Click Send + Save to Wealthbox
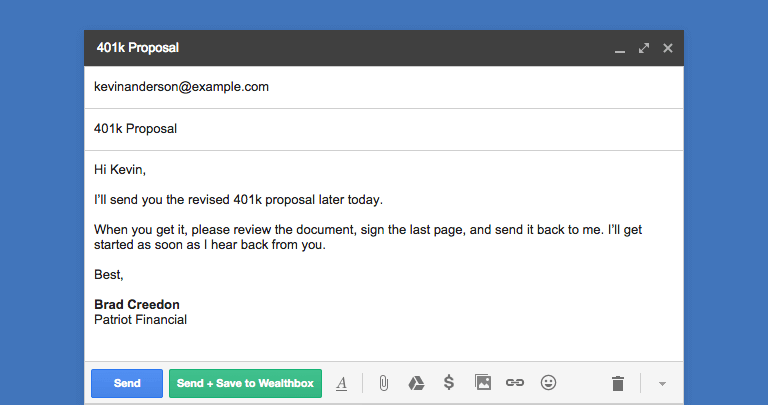The image size is (768, 405). [x=245, y=383]
